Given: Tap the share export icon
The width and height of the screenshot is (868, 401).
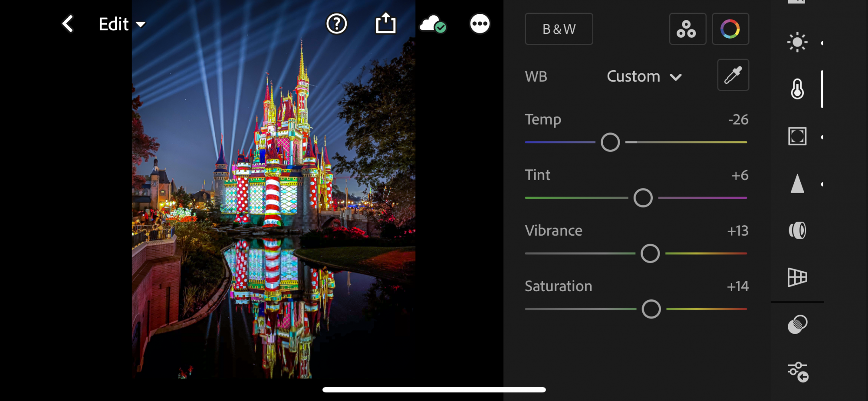Looking at the screenshot, I should [x=385, y=23].
